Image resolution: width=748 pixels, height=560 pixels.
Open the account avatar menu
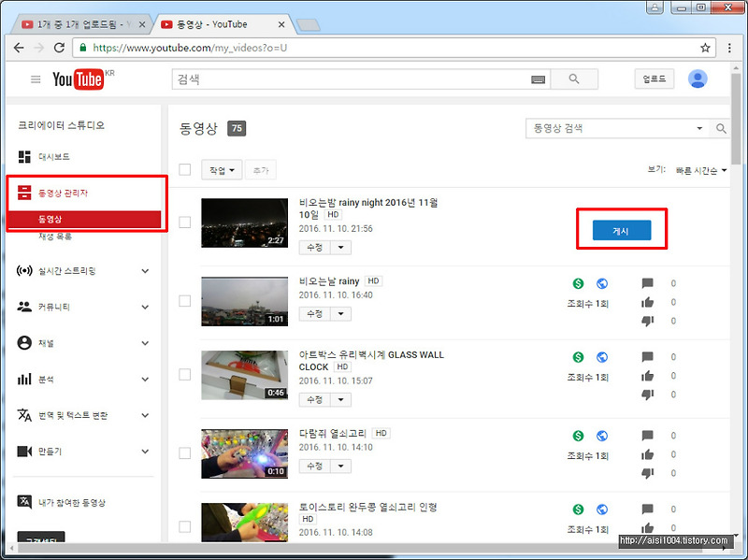point(698,79)
